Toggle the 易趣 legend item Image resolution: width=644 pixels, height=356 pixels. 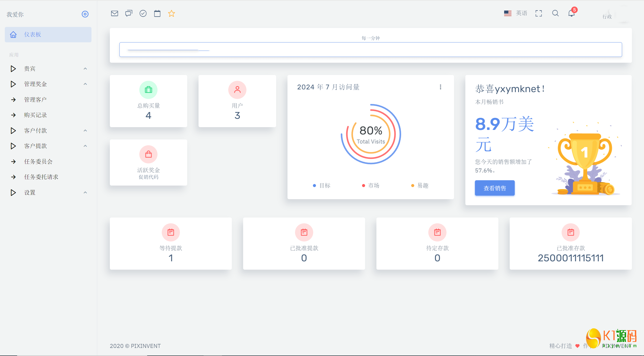click(420, 186)
